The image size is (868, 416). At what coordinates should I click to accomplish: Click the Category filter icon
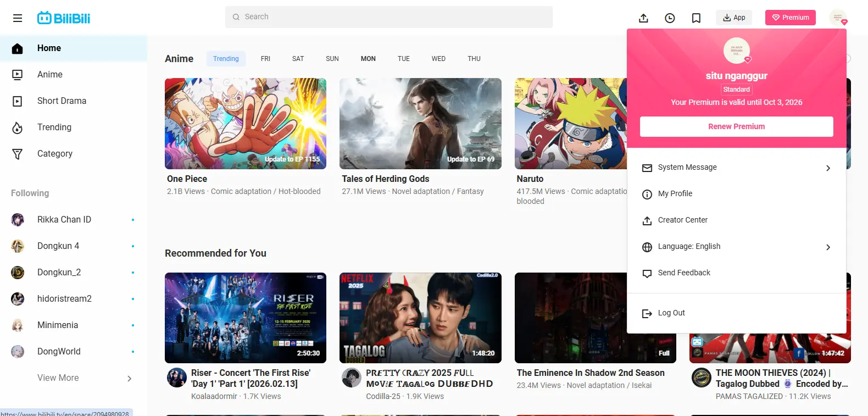18,154
